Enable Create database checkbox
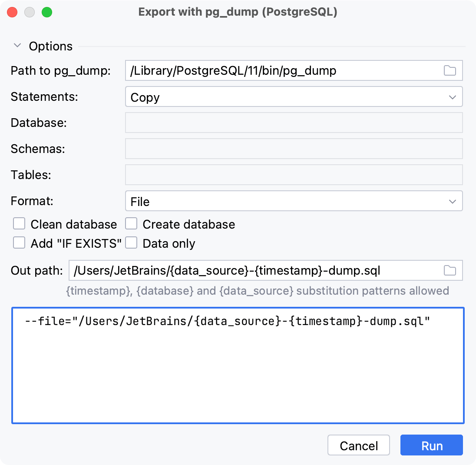The image size is (476, 465). coord(131,224)
